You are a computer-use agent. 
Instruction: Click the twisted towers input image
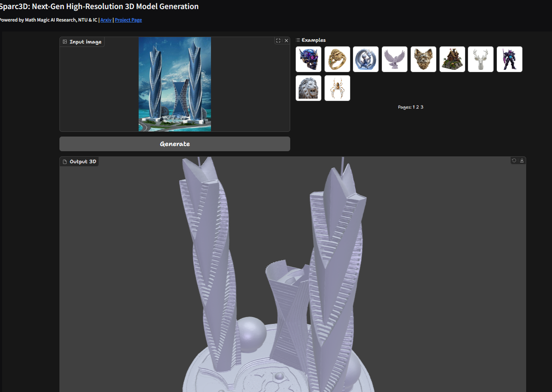coord(175,84)
